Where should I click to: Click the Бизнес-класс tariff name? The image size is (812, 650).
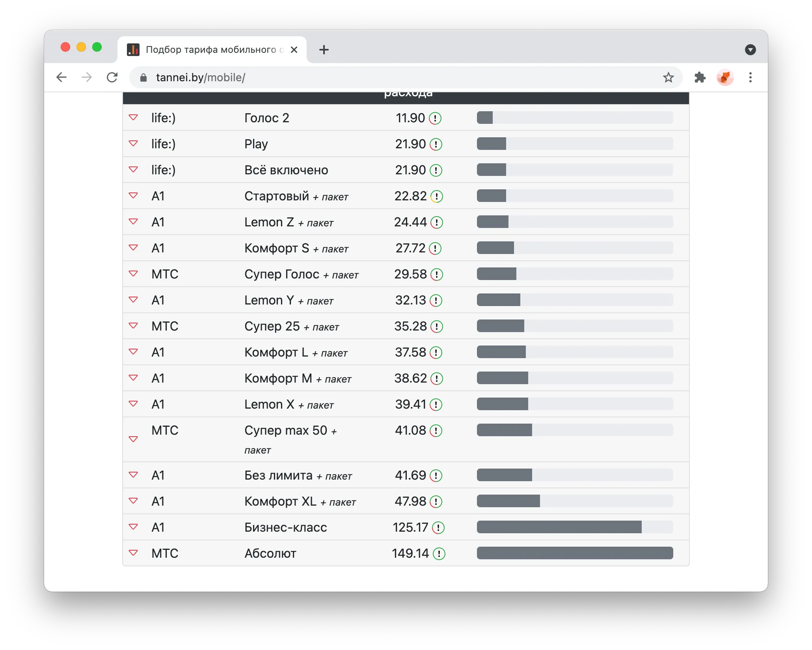[x=286, y=527]
